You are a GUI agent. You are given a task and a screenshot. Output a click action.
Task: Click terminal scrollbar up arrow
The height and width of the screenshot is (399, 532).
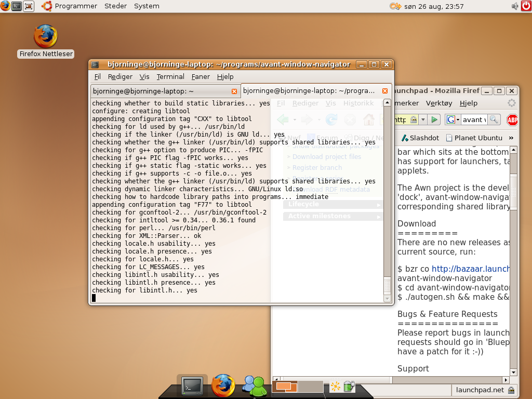[387, 102]
